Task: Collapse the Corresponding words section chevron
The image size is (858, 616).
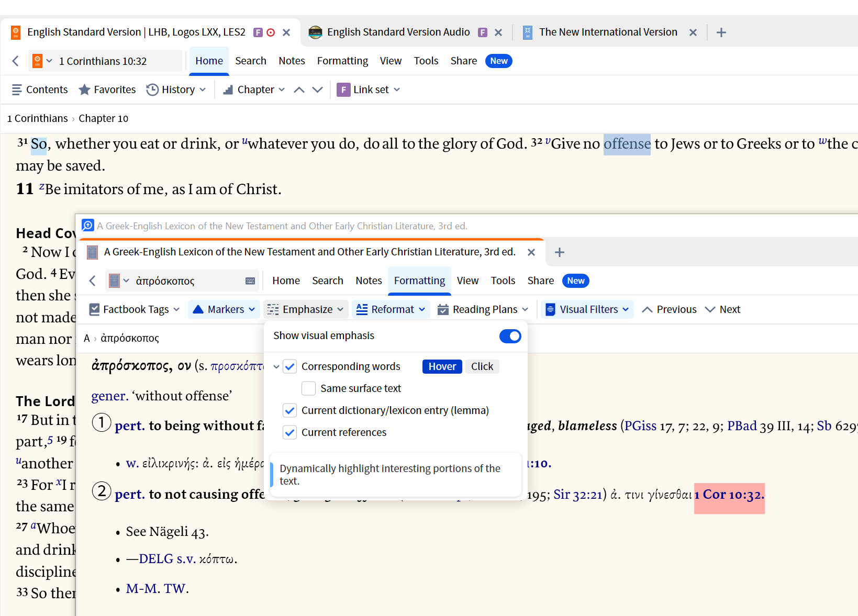Action: point(276,366)
